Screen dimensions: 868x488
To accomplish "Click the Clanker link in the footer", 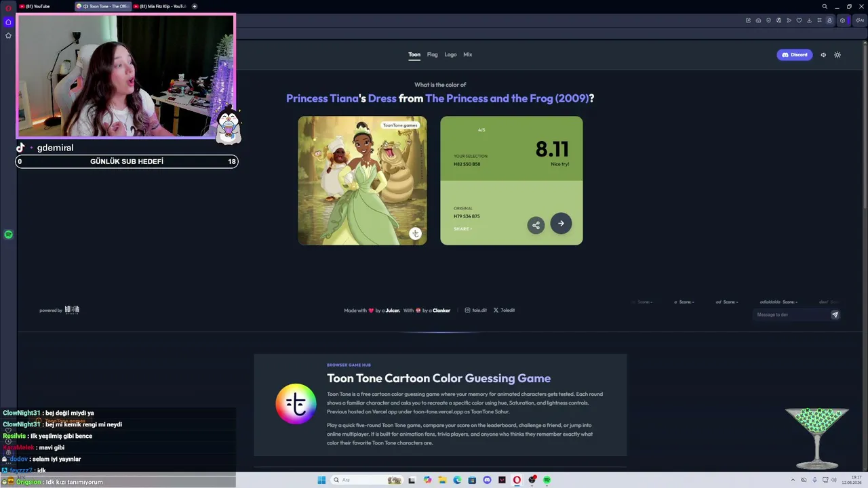I will click(441, 310).
